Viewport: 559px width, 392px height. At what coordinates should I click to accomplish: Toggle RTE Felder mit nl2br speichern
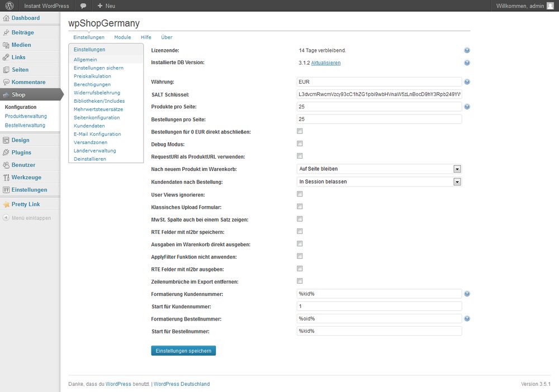point(300,231)
